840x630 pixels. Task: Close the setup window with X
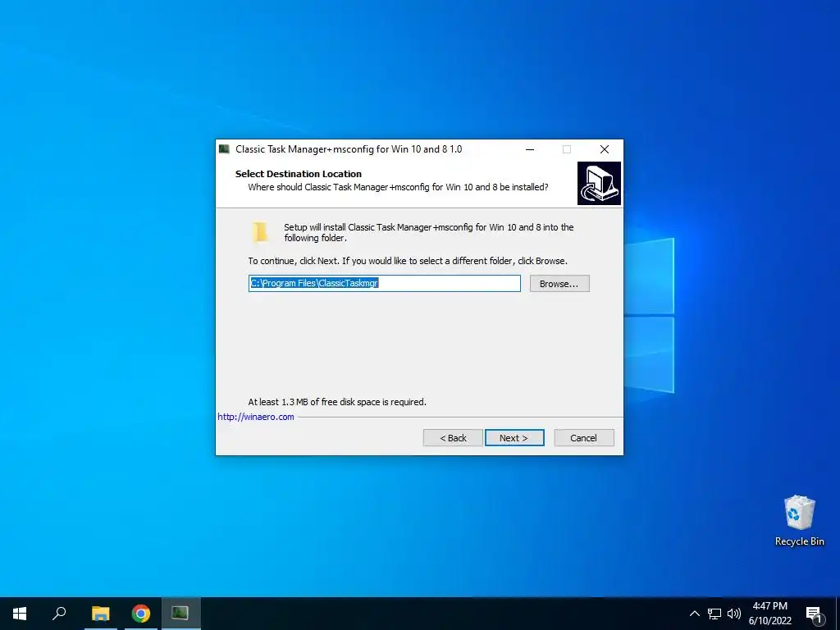605,149
